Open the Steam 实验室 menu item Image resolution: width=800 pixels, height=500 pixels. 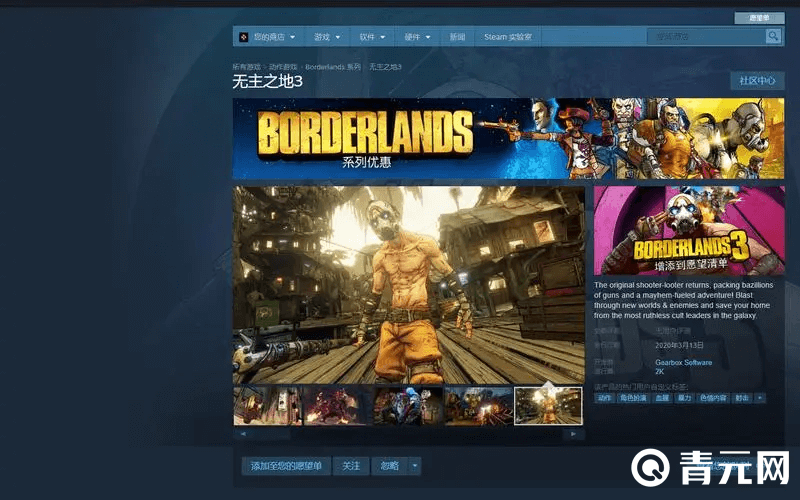pyautogui.click(x=508, y=37)
